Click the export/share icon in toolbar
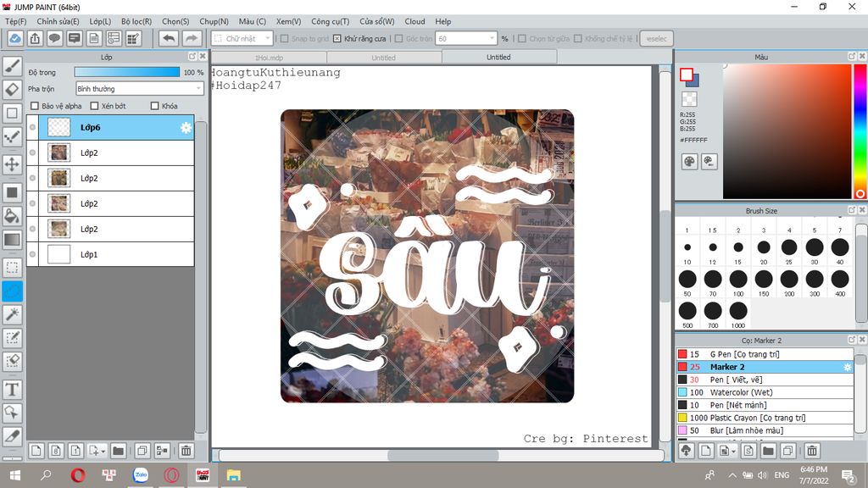Image resolution: width=868 pixels, height=488 pixels. [x=35, y=38]
